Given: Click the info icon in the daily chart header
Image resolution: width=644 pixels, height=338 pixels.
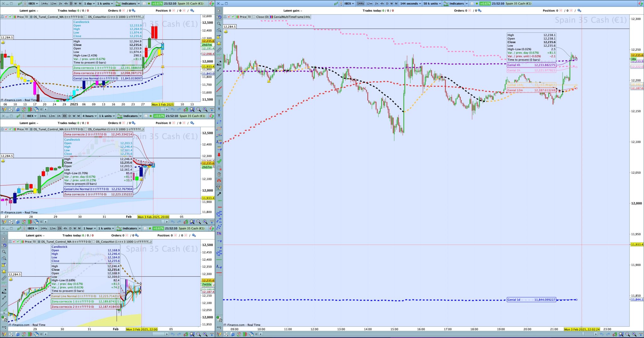Looking at the screenshot, I should 144,3.
